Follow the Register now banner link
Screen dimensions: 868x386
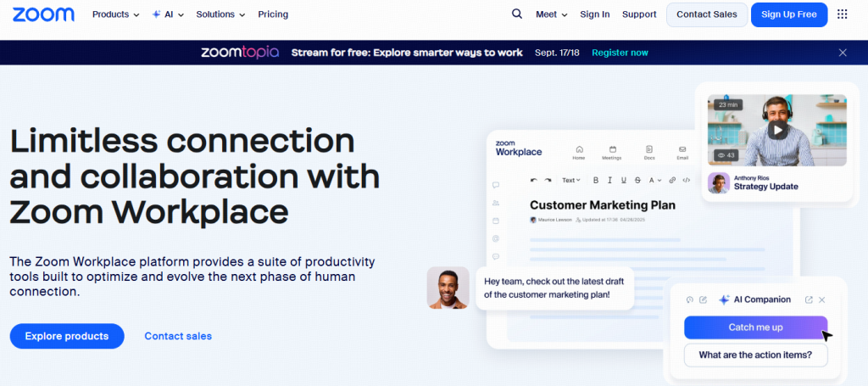click(620, 53)
